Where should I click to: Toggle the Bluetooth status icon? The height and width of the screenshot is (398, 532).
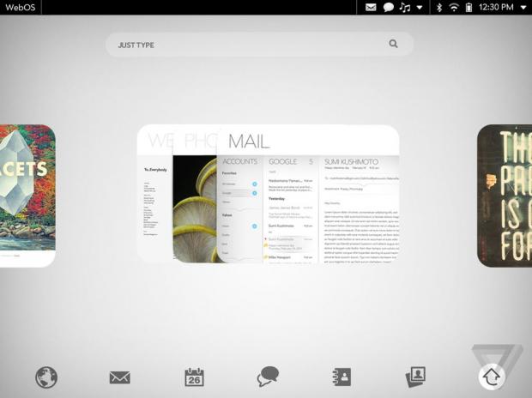[438, 8]
